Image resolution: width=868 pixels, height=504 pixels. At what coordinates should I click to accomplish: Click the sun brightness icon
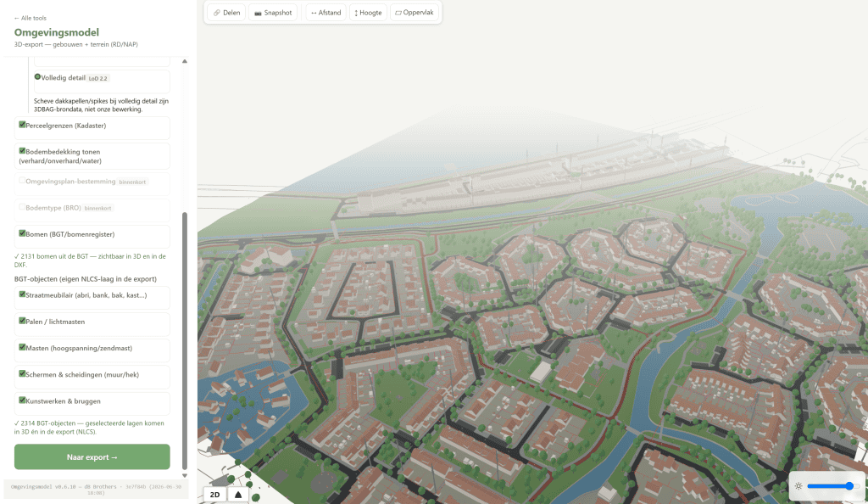798,486
